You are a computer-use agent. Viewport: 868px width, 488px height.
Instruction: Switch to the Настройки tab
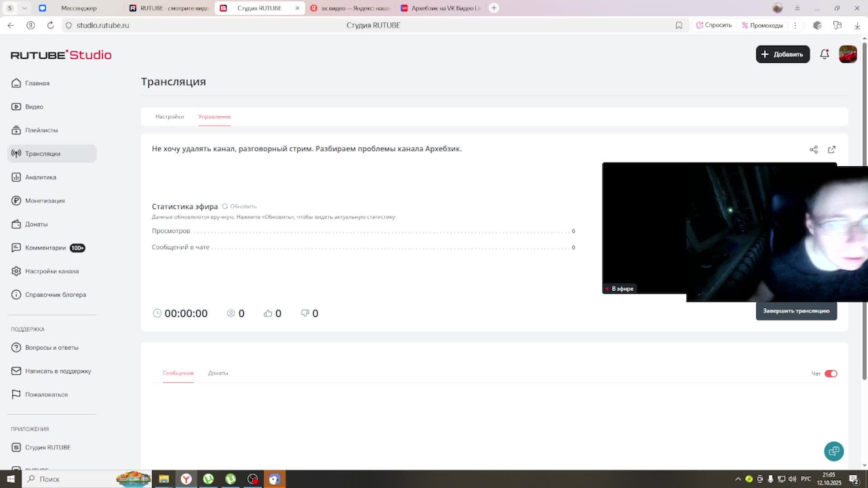pyautogui.click(x=170, y=117)
